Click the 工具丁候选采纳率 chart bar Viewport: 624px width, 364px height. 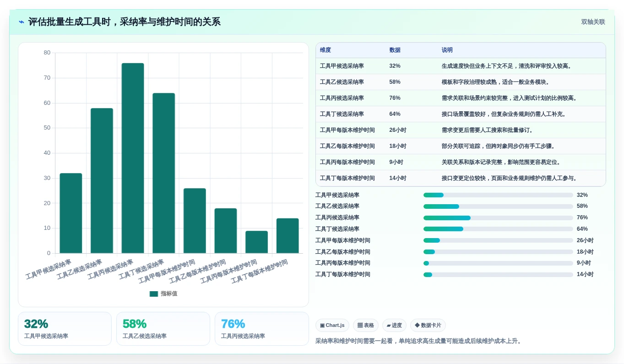point(163,173)
